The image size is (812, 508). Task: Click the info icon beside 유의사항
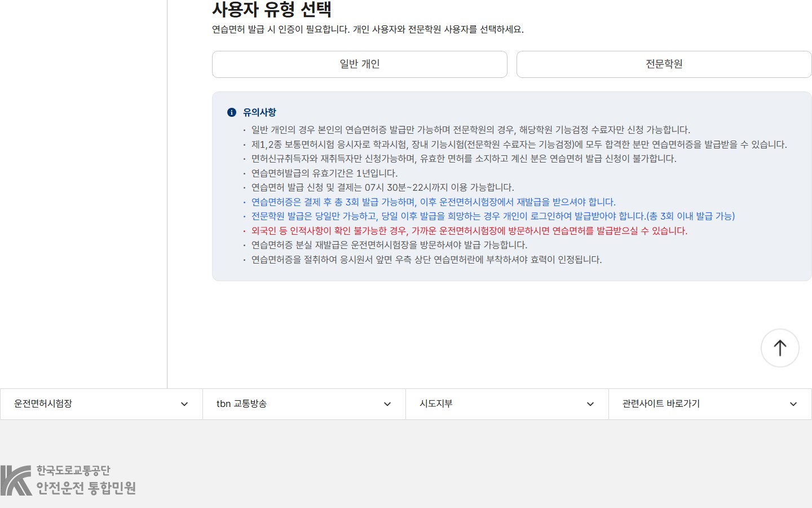point(231,112)
